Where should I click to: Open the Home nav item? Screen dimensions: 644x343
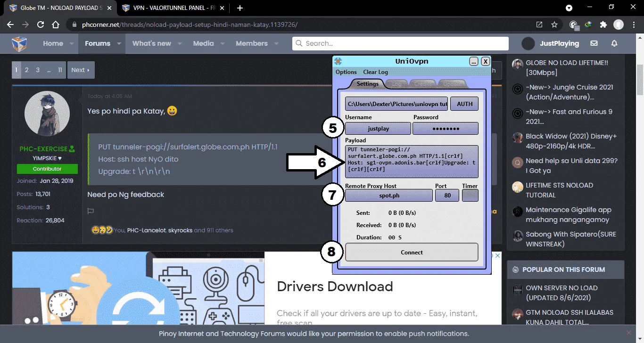pyautogui.click(x=53, y=43)
